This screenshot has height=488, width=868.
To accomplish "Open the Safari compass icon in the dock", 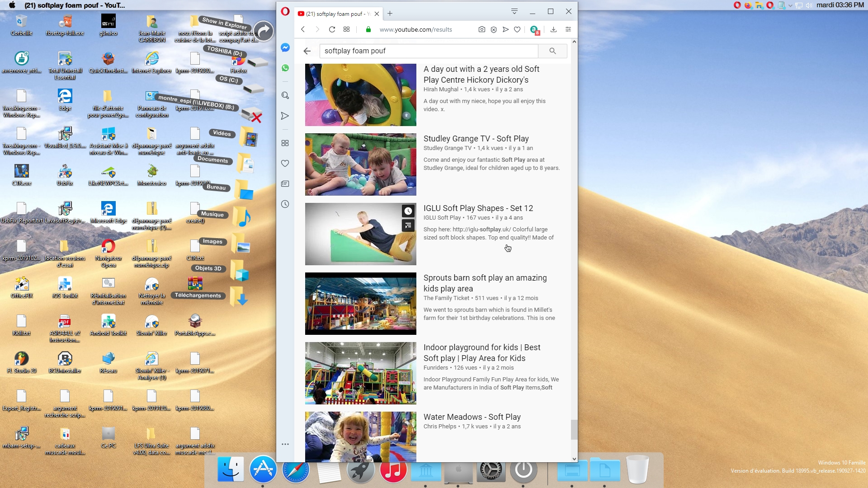I will point(295,470).
